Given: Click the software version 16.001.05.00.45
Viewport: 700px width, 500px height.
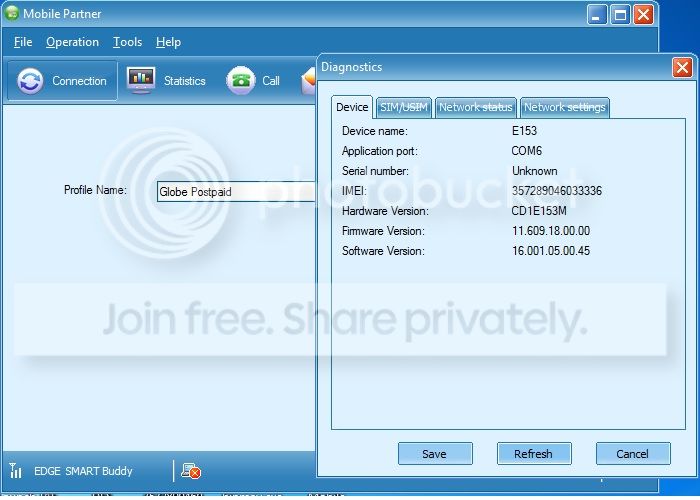Looking at the screenshot, I should click(x=550, y=251).
